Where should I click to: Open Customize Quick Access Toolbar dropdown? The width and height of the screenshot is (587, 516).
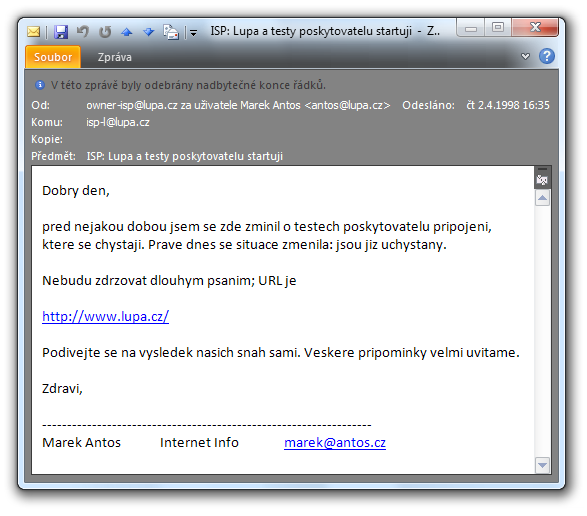[x=194, y=33]
